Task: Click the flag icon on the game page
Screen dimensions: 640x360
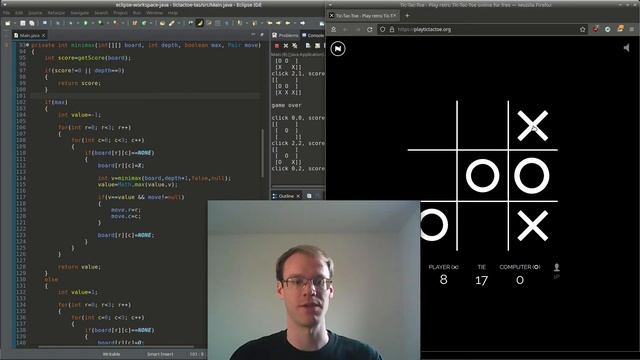Action: click(338, 49)
